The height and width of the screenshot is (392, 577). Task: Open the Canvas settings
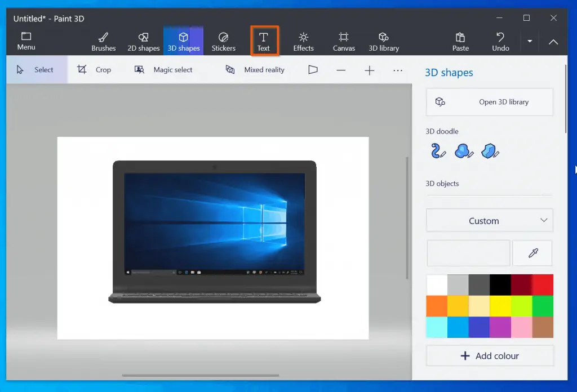pos(344,39)
